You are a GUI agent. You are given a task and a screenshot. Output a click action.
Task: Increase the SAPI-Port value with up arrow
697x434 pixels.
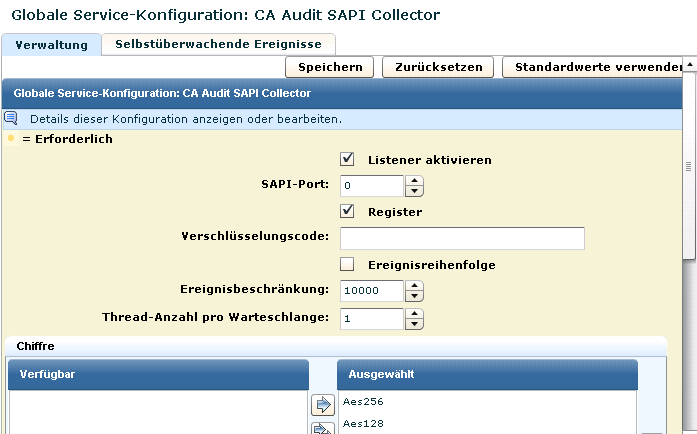point(415,180)
